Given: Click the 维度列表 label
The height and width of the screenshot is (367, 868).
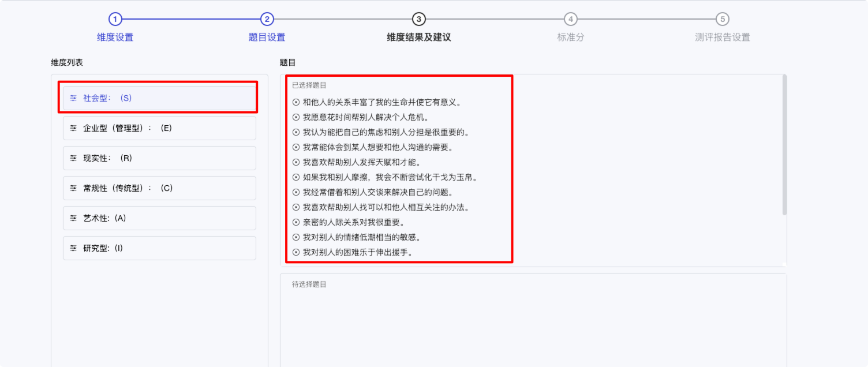Looking at the screenshot, I should (67, 62).
